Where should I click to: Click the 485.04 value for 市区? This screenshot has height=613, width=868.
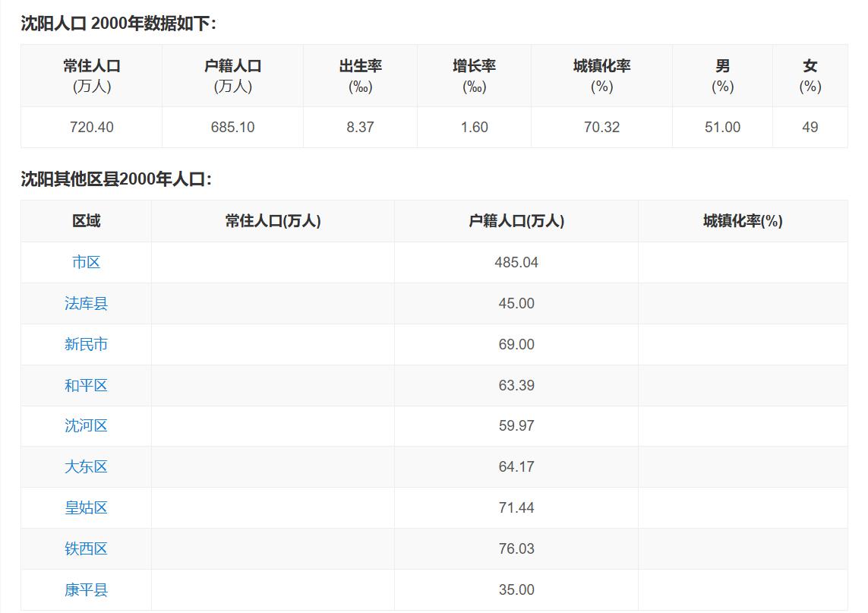pyautogui.click(x=516, y=262)
